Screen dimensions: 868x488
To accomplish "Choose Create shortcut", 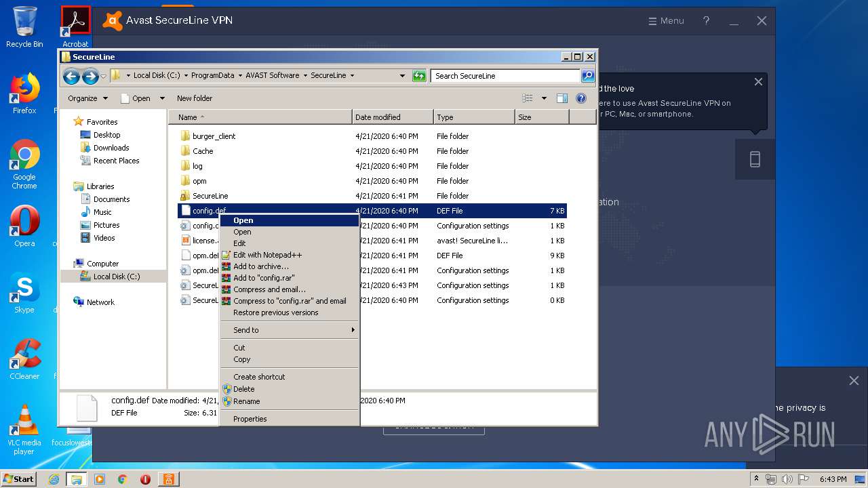I will (x=290, y=377).
